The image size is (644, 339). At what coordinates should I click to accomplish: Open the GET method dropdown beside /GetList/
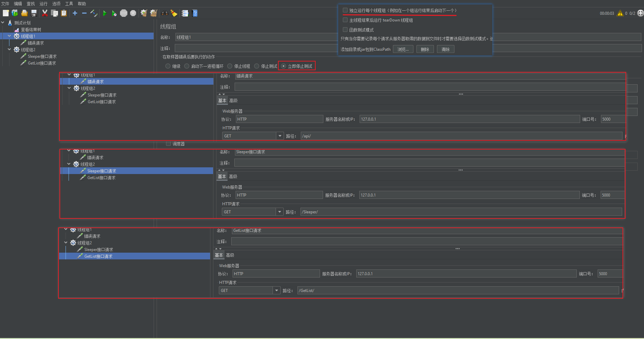coord(277,290)
